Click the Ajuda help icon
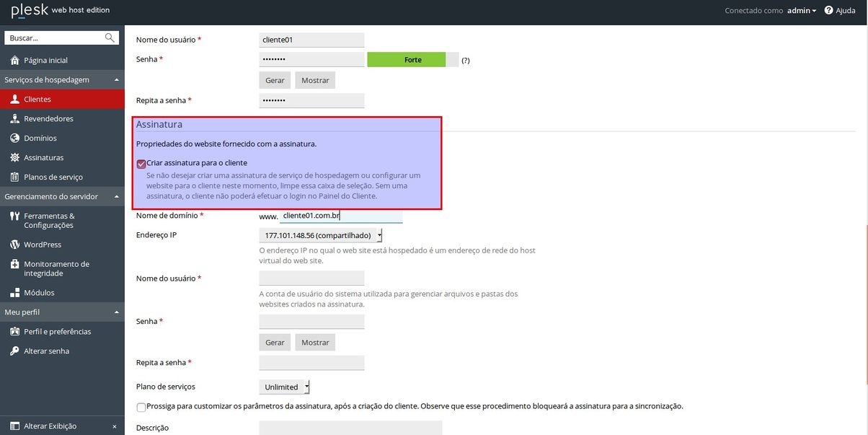Viewport: 868px width, 435px height. coord(828,11)
